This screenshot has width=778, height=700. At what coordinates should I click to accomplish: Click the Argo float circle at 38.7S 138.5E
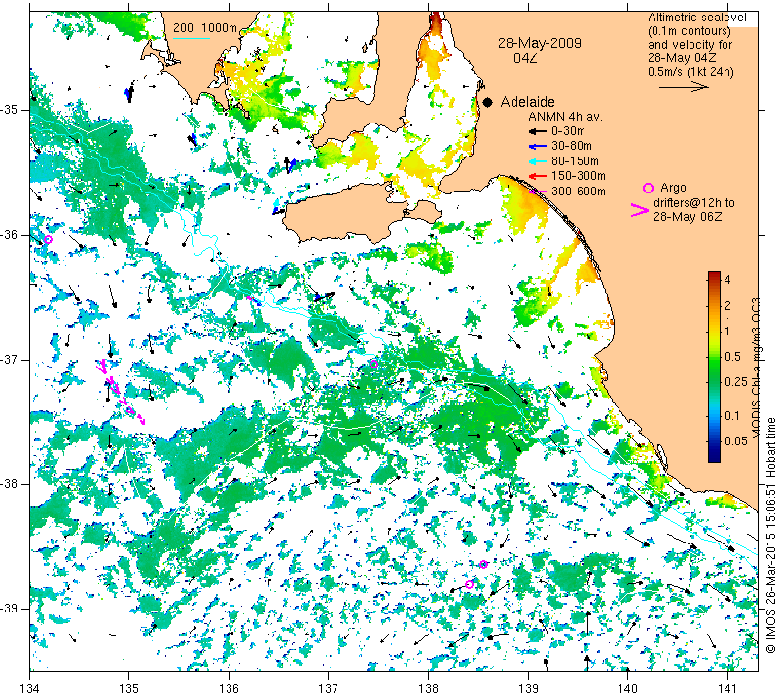[x=483, y=564]
